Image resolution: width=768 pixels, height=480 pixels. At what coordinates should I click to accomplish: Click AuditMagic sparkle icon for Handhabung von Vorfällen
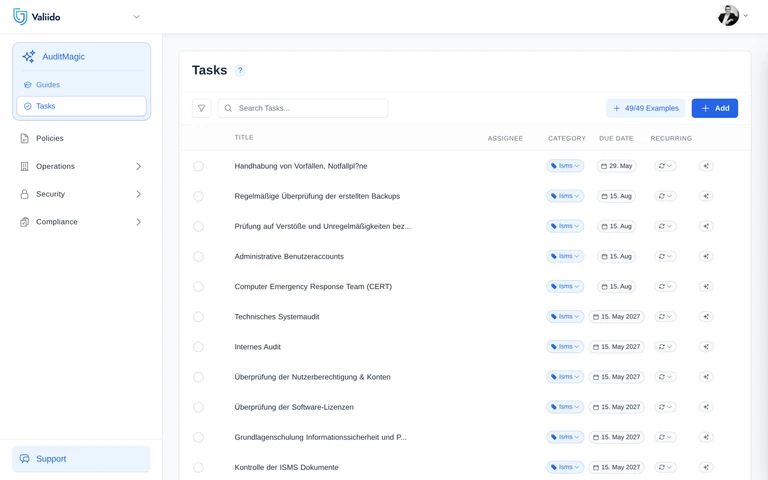tap(706, 166)
